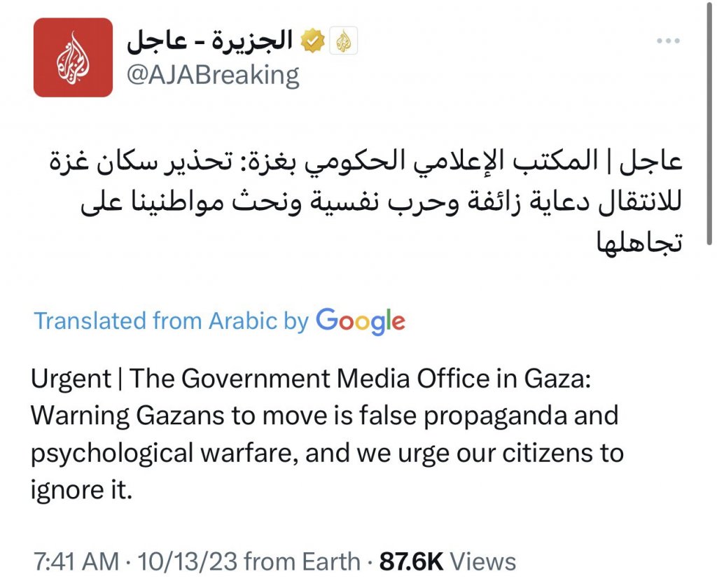Click "ignore it." at the translation's end
The image size is (717, 588).
tap(81, 489)
